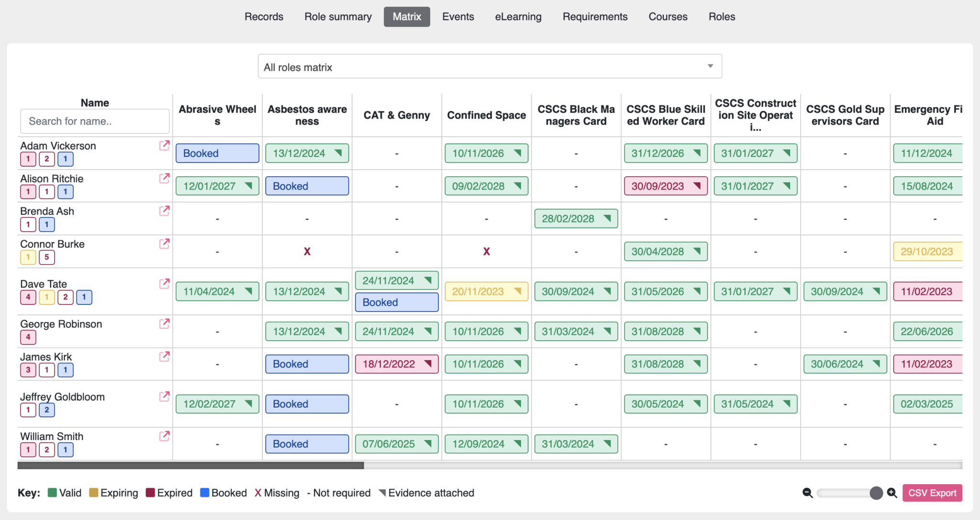Click the zoom-in magnifier icon
980x520 pixels.
tap(892, 492)
